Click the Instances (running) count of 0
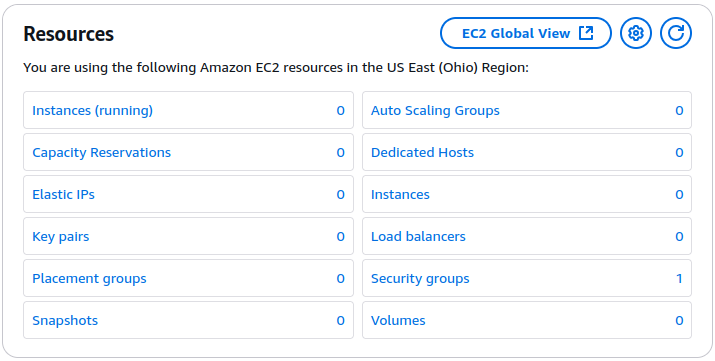 [x=340, y=110]
